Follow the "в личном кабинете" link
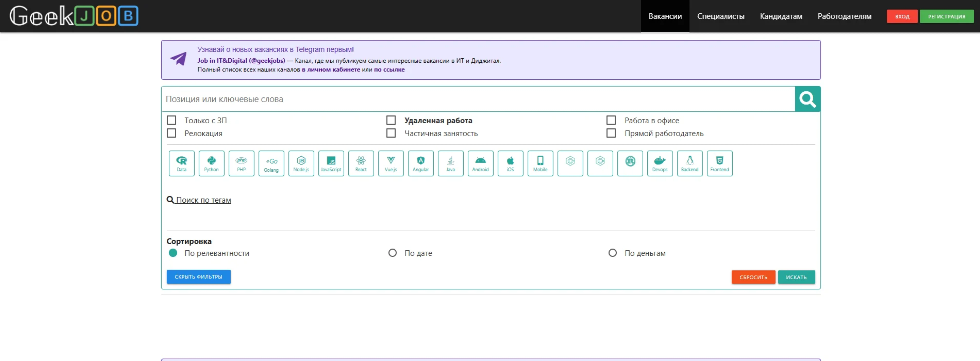Screen dimensions: 980x361 tap(331, 70)
